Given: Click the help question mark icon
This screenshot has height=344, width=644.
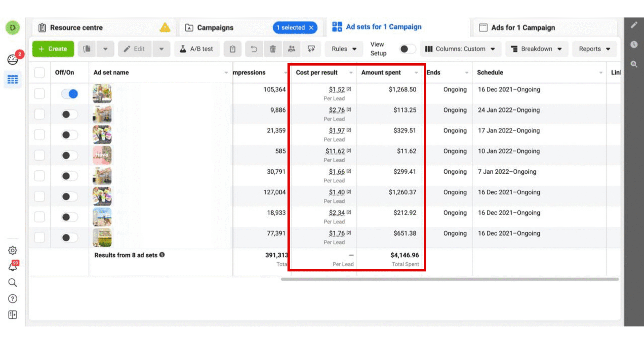Looking at the screenshot, I should pos(13,299).
